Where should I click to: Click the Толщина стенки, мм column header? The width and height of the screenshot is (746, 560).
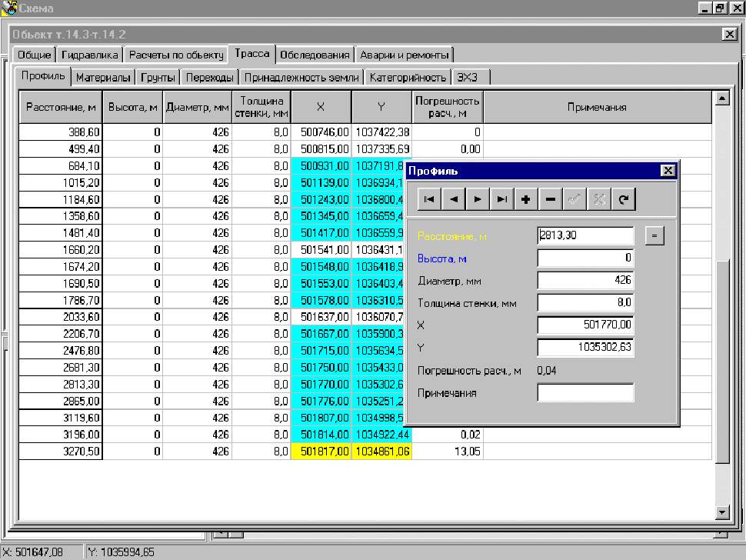point(261,107)
